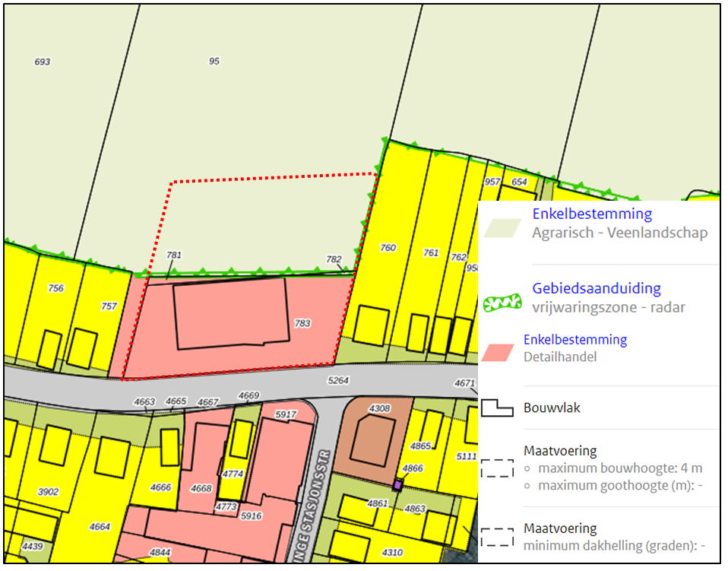Click parcel label 4310
Image resolution: width=728 pixels, height=571 pixels.
(392, 553)
